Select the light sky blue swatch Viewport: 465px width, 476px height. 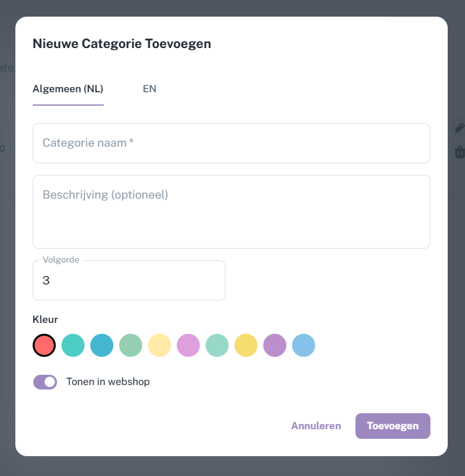[x=304, y=345]
